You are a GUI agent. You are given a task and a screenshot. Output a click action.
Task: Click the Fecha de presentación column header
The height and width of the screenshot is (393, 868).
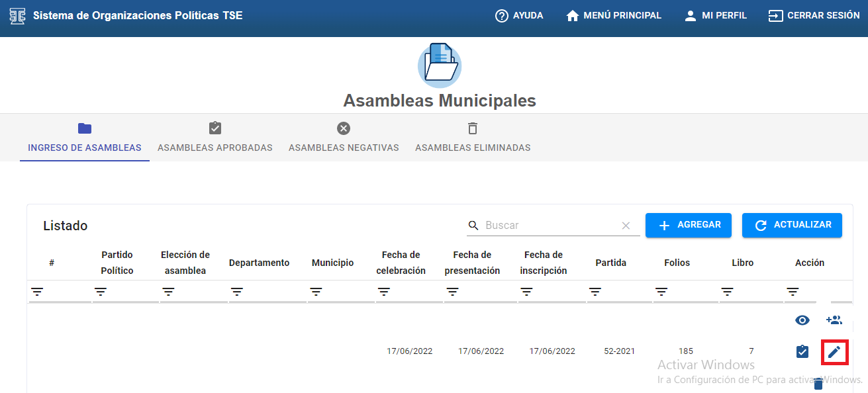(473, 263)
